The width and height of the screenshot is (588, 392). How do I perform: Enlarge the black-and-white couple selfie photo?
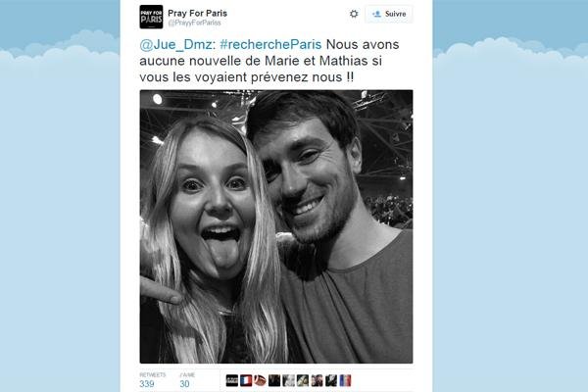point(276,226)
